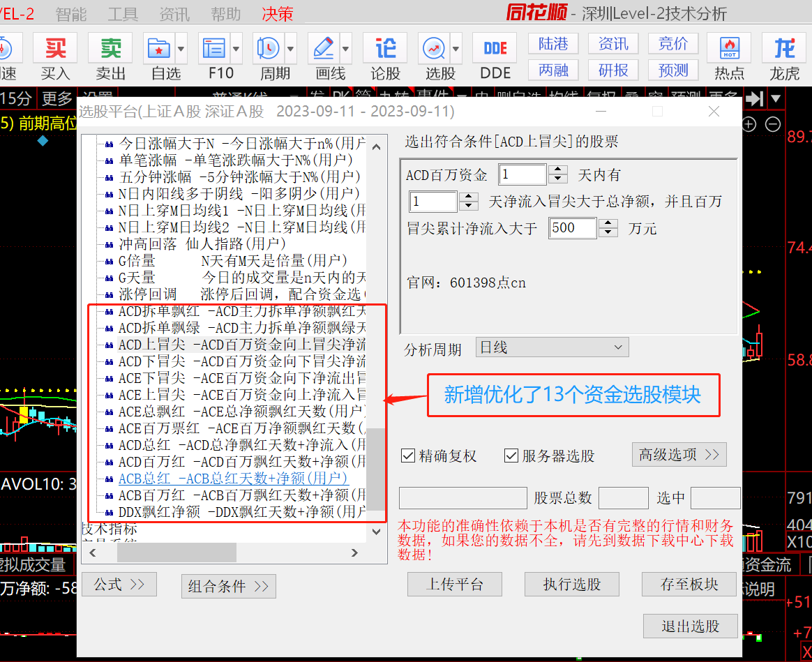Open the 更多 periods option

(57, 98)
